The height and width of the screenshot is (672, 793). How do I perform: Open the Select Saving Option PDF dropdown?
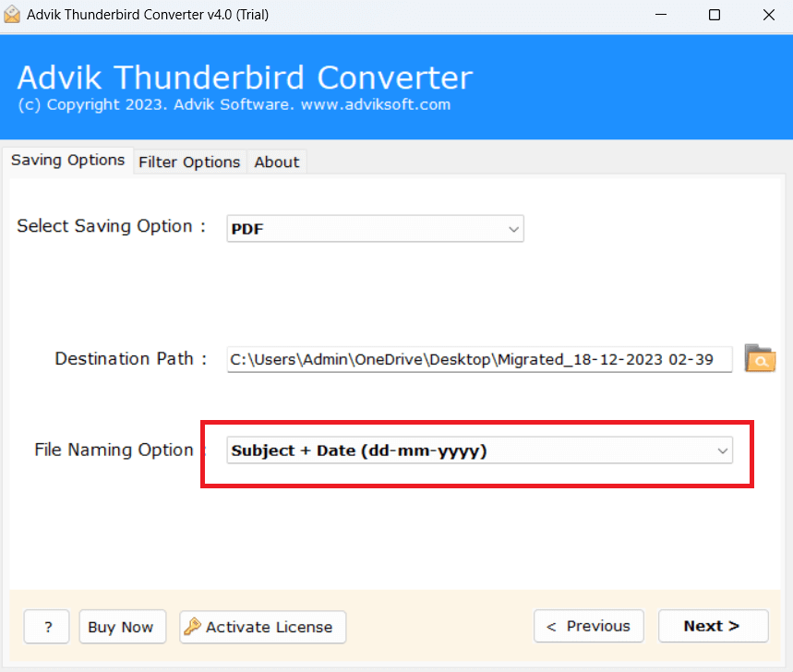[x=375, y=229]
